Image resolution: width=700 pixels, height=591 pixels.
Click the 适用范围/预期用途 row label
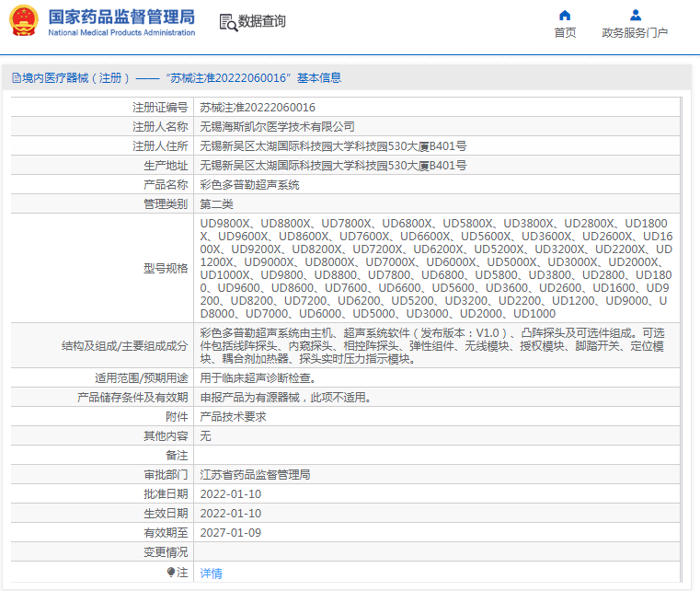coord(141,378)
